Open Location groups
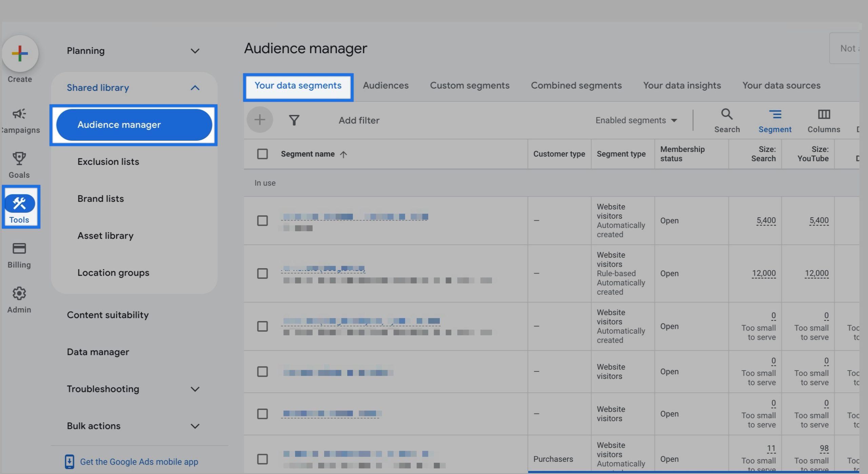The height and width of the screenshot is (474, 868). point(113,273)
